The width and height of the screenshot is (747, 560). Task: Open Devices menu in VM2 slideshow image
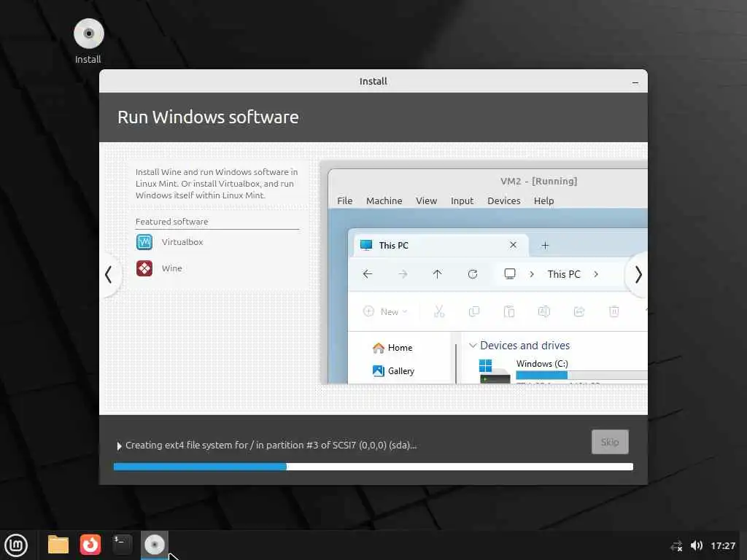[x=503, y=201]
